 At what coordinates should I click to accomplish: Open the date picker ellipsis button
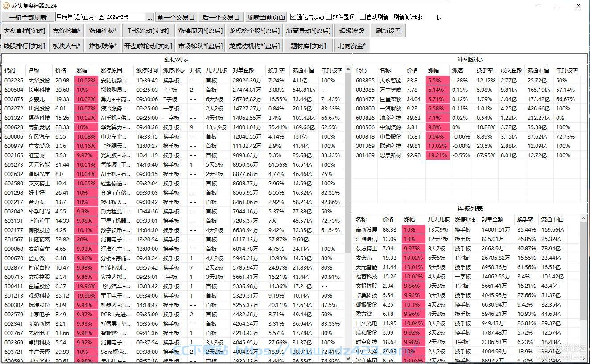(x=150, y=17)
